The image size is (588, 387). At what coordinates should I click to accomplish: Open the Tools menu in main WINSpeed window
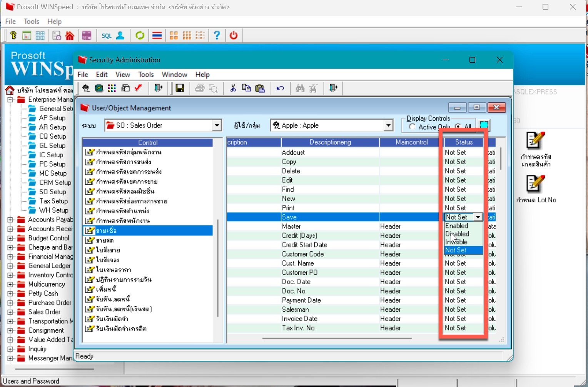(x=31, y=22)
